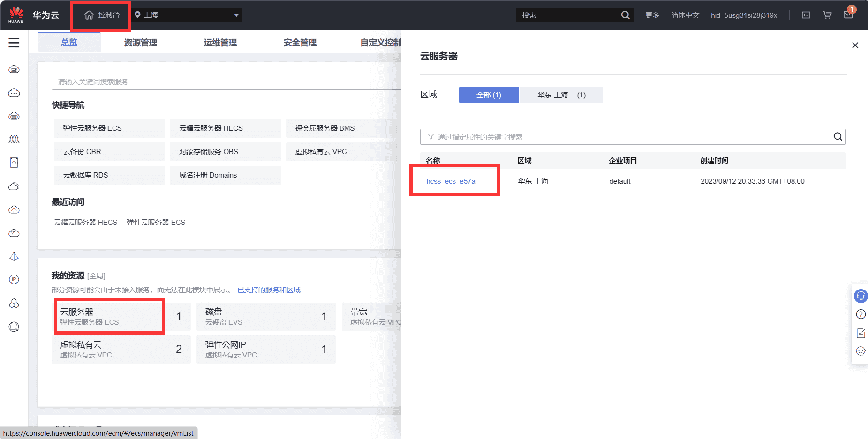Select the Elastic IP sidebar icon
This screenshot has height=439, width=868.
[x=14, y=280]
